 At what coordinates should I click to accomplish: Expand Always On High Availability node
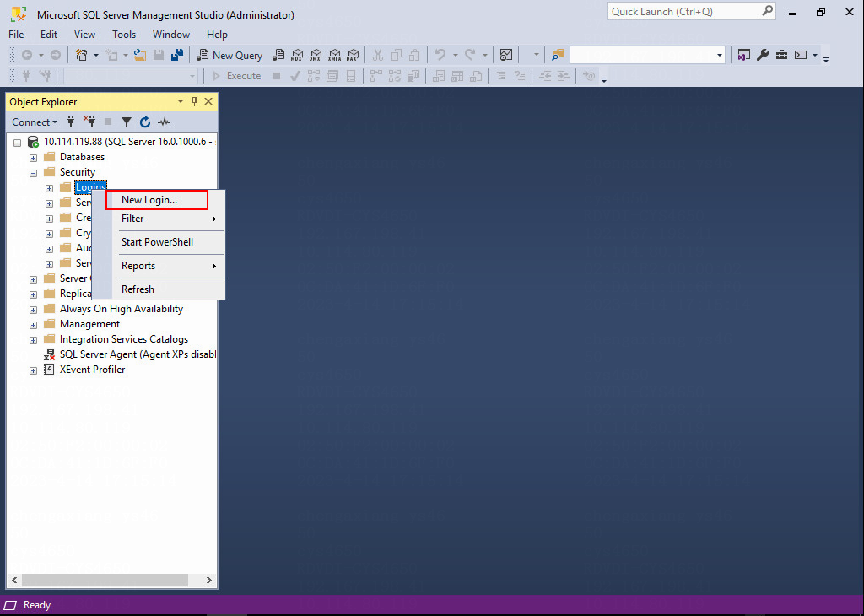coord(33,310)
